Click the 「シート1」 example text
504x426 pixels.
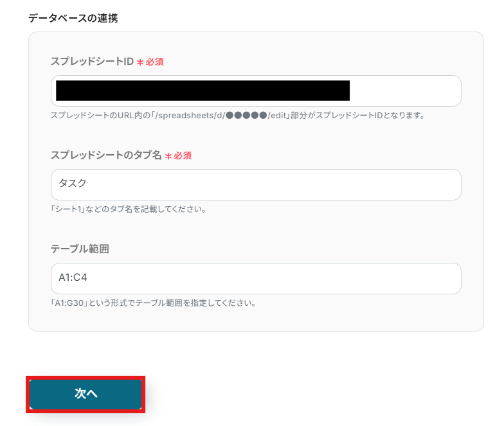(69, 209)
